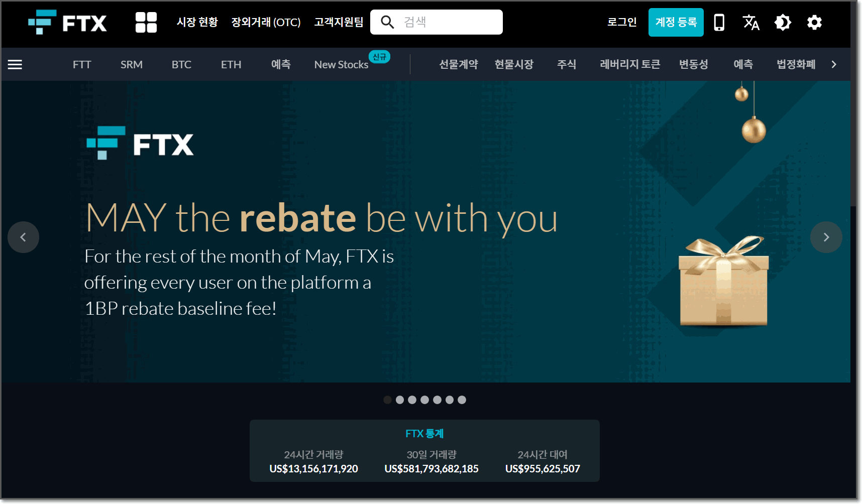Screen dimensions: 862x504
Task: Select fourth carousel dot
Action: (x=424, y=400)
